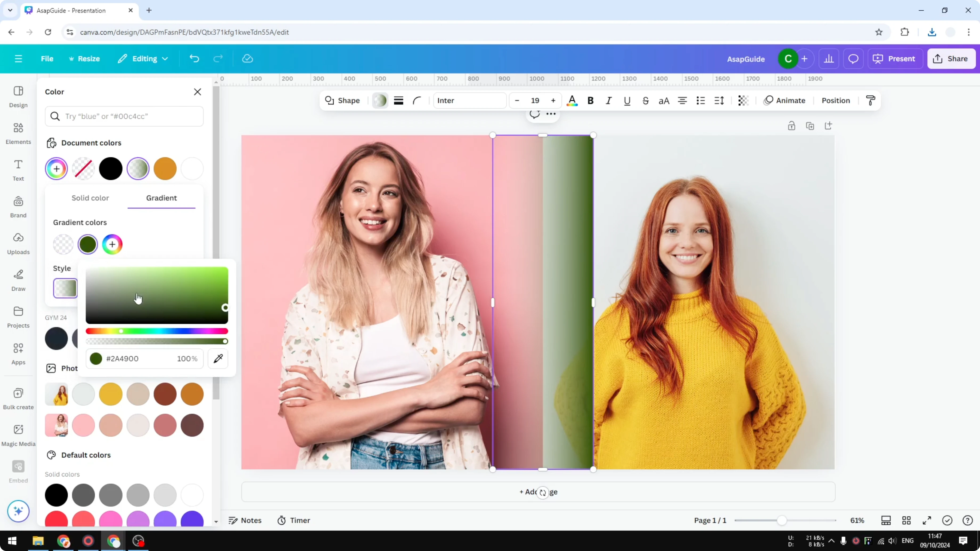980x551 pixels.
Task: Toggle bulleted list formatting
Action: pyautogui.click(x=701, y=100)
